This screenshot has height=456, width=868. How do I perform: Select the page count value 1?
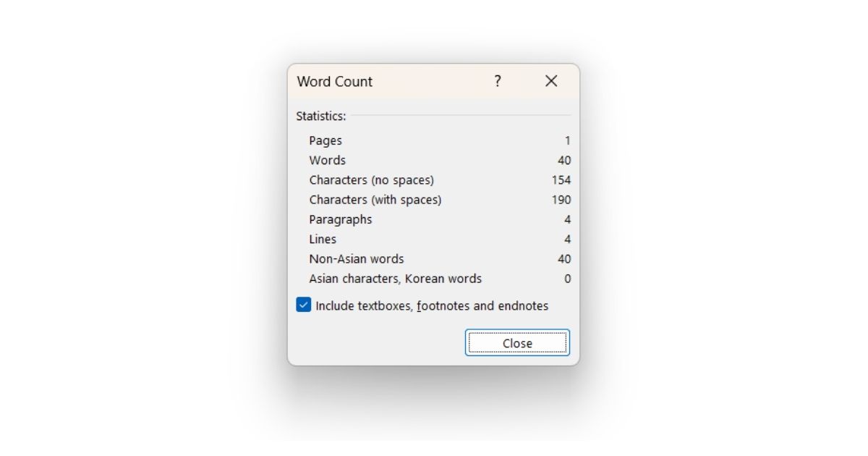[567, 140]
